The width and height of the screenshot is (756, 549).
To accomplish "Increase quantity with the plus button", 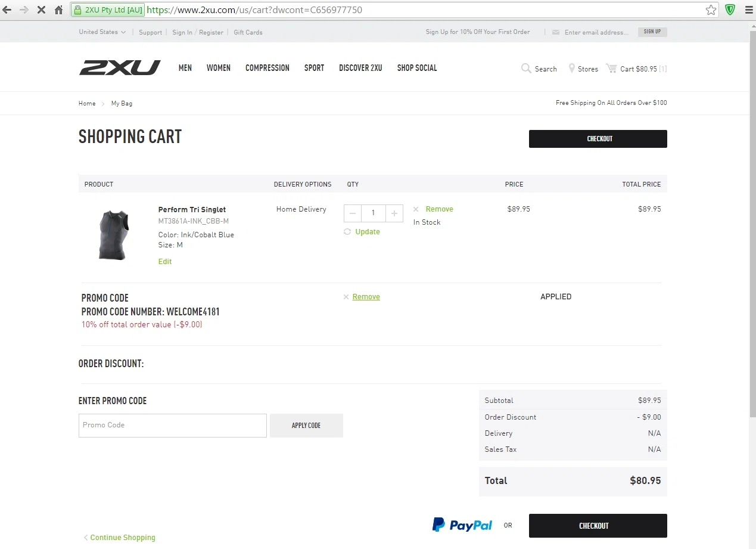I will [x=394, y=213].
